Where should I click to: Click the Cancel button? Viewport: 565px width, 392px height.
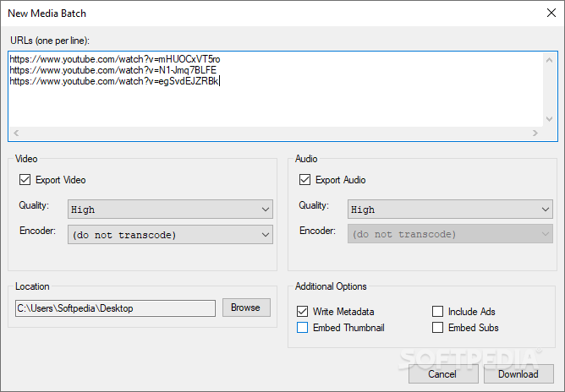click(443, 374)
